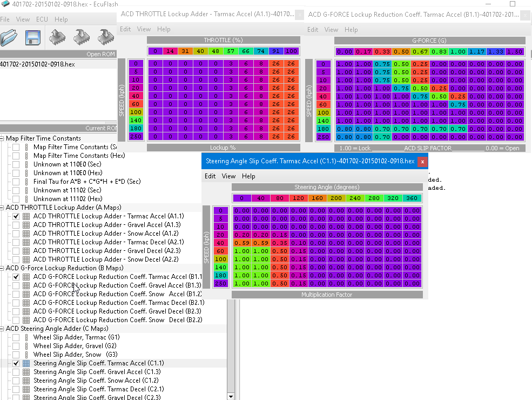Click the Open ROM folder icon
The image size is (532, 400).
coord(9,37)
